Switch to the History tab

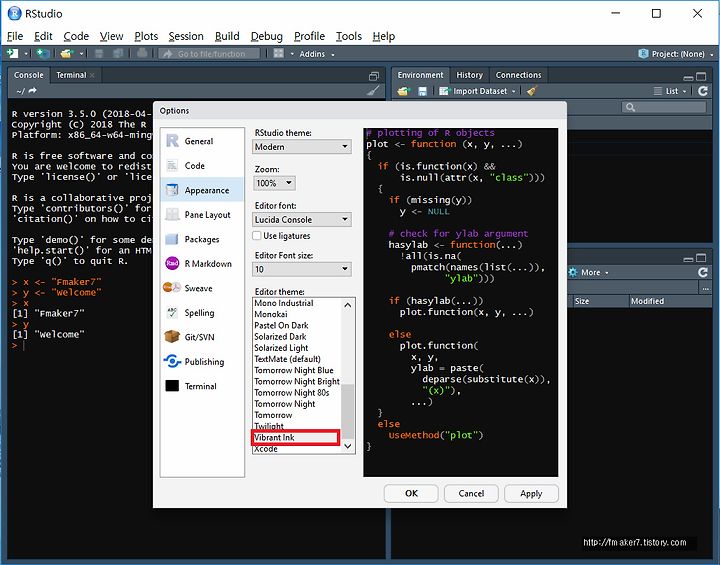pyautogui.click(x=469, y=75)
